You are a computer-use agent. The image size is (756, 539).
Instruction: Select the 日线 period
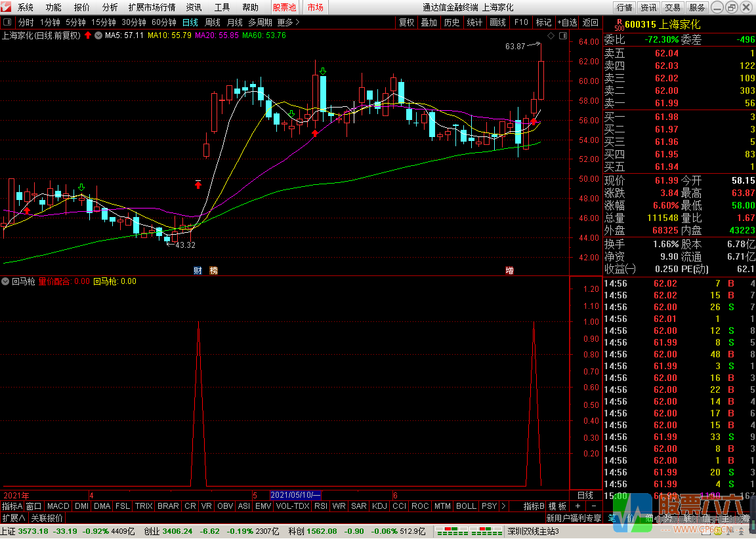click(x=190, y=22)
